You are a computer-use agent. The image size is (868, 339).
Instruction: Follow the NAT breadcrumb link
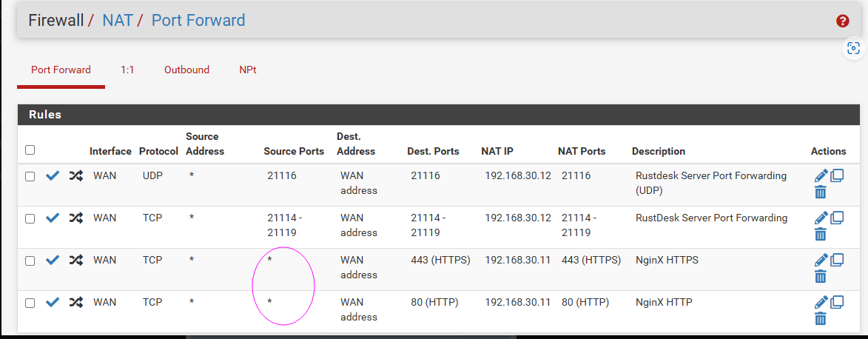coord(118,21)
